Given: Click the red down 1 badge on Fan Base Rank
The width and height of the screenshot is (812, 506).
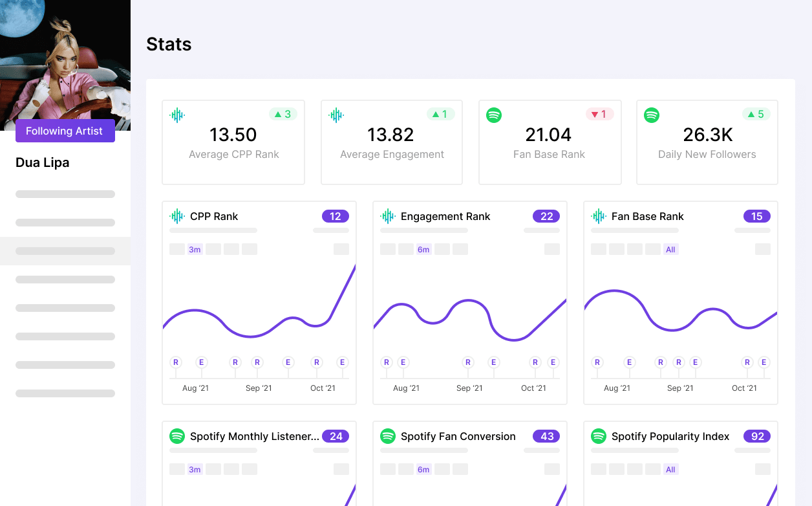Looking at the screenshot, I should (599, 115).
